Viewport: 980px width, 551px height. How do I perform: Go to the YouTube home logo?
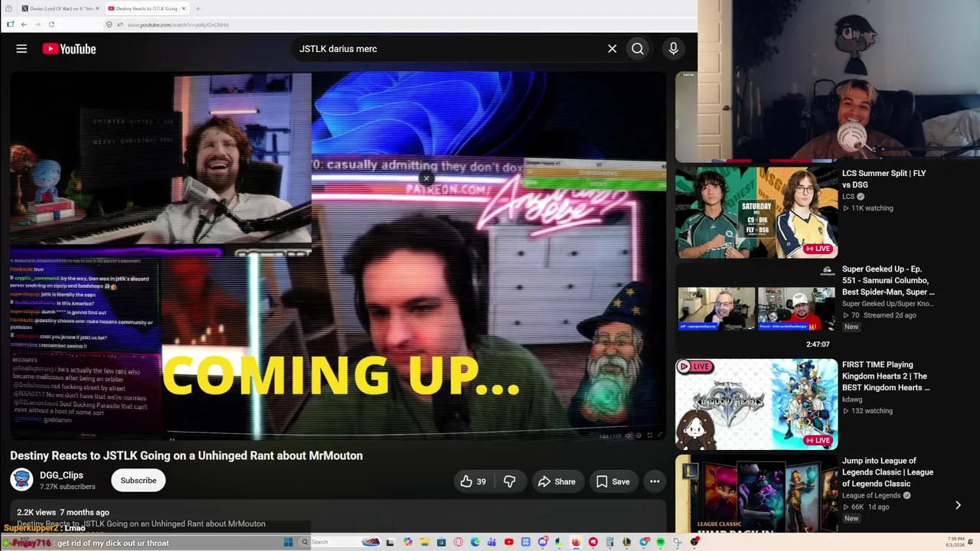pos(69,49)
